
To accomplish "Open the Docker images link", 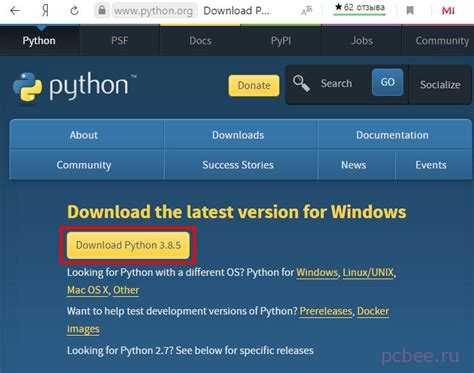I will [x=373, y=311].
